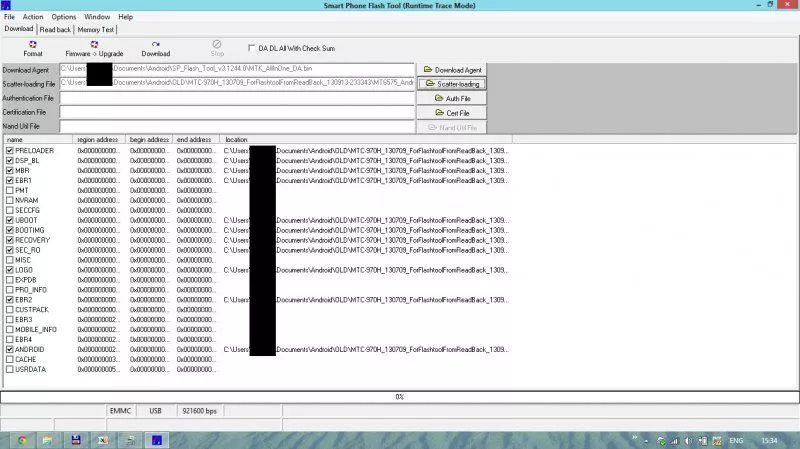Uncheck the ANDROID partition
Viewport: 800px width, 449px height.
pos(10,349)
